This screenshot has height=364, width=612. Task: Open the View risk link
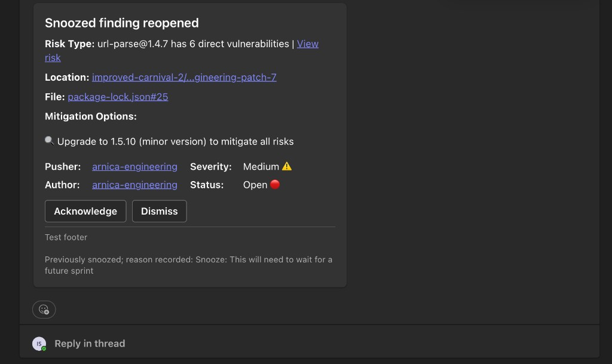point(308,44)
